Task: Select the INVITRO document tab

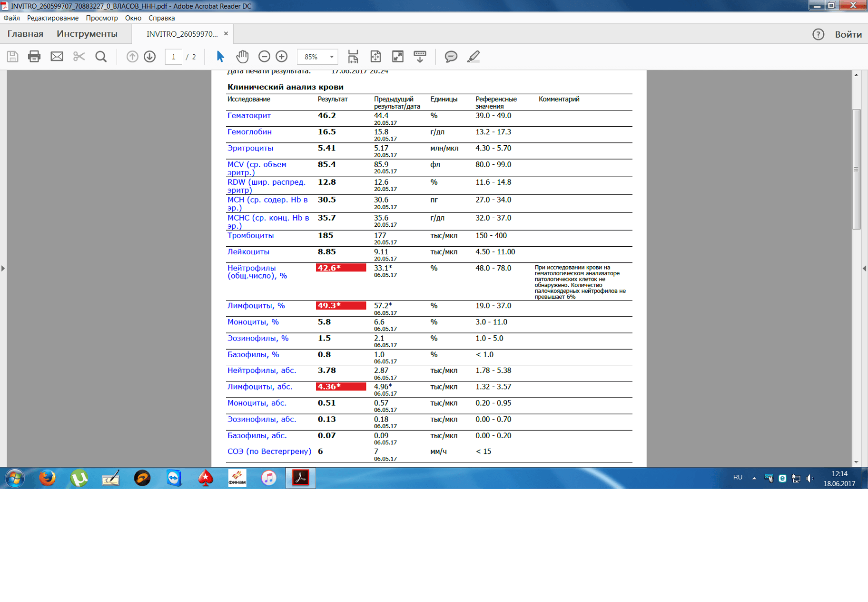Action: pos(182,34)
